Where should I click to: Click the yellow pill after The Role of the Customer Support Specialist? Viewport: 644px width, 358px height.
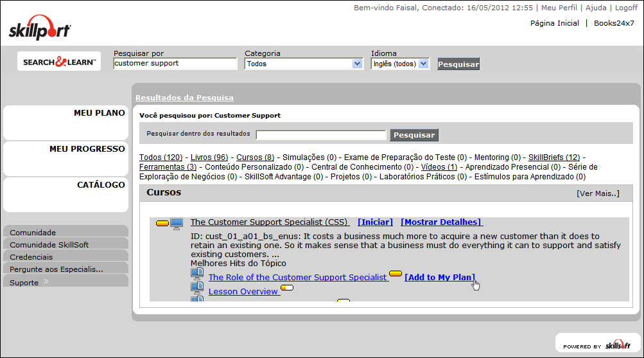click(x=396, y=273)
